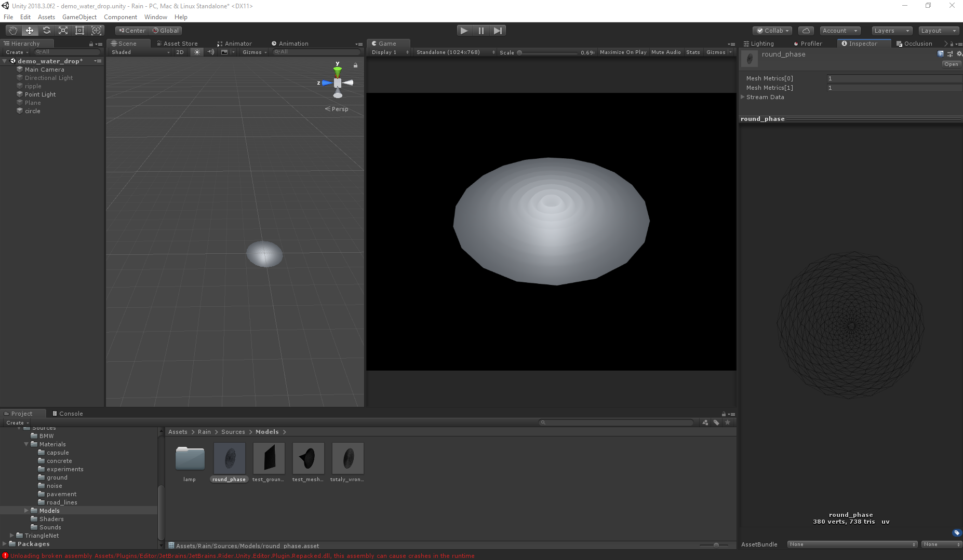The image size is (963, 560).
Task: Toggle Mute Audio in Game view
Action: 666,52
